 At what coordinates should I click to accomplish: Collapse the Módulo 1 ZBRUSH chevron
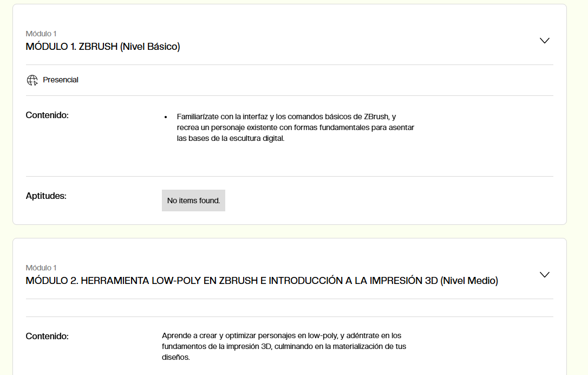coord(545,41)
